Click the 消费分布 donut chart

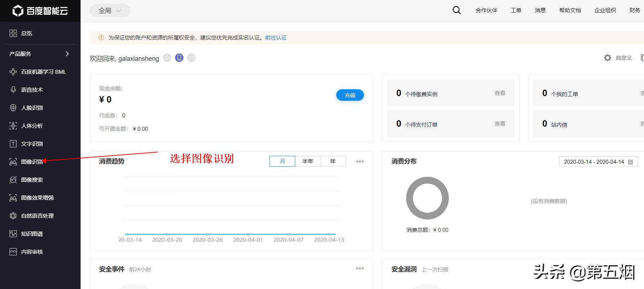pos(427,198)
